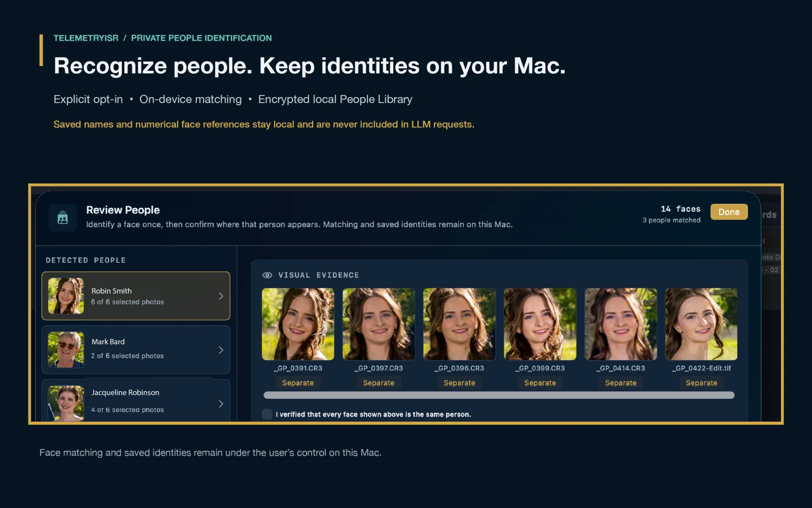Open the _GP_0414.CR3 face thumbnail
Image resolution: width=812 pixels, height=508 pixels.
click(621, 324)
